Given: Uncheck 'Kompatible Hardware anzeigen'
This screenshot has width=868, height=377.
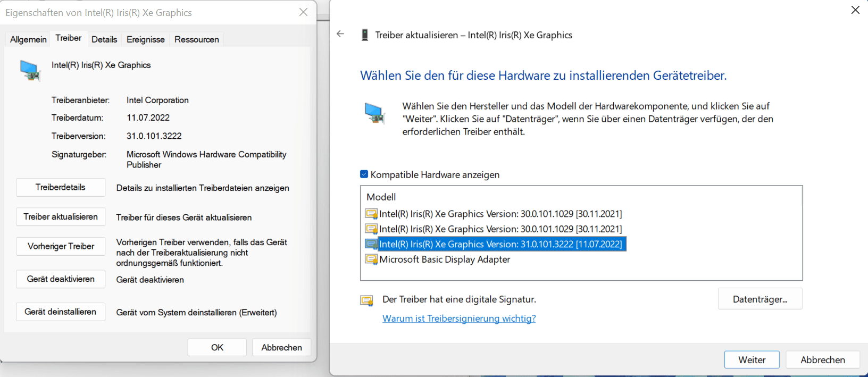Looking at the screenshot, I should pyautogui.click(x=364, y=174).
